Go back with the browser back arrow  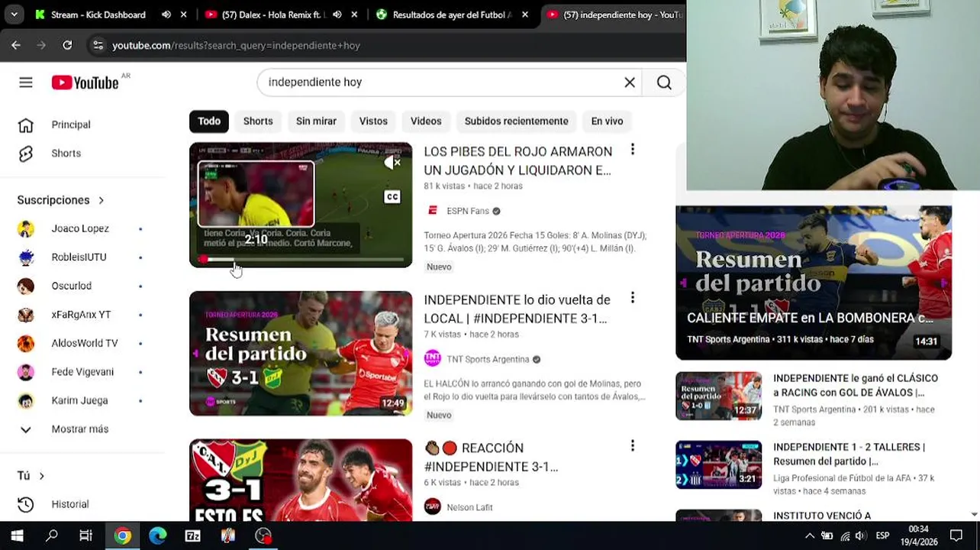pos(16,45)
